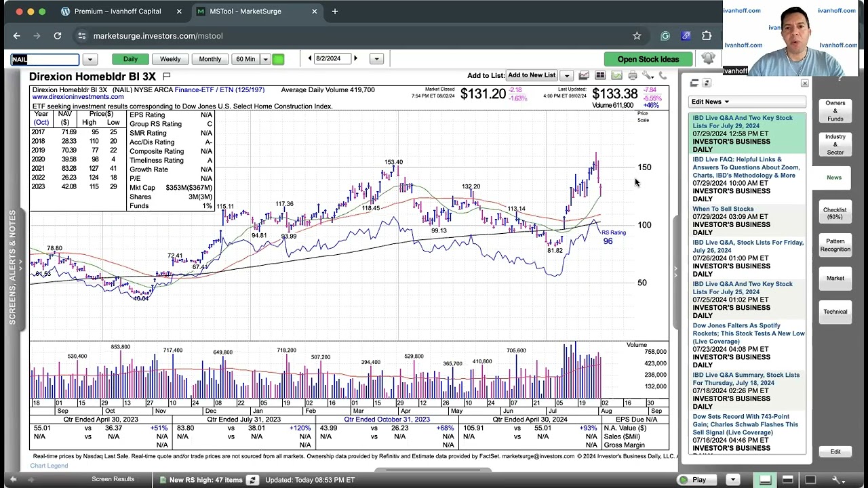Open 'Dow Jones Falters As Spotify Rockets' article

pyautogui.click(x=749, y=333)
